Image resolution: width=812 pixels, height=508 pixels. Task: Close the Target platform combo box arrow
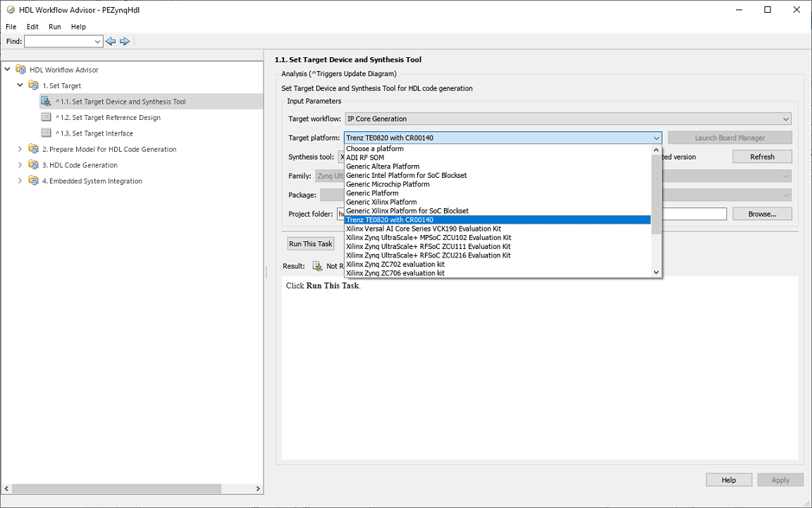click(656, 138)
